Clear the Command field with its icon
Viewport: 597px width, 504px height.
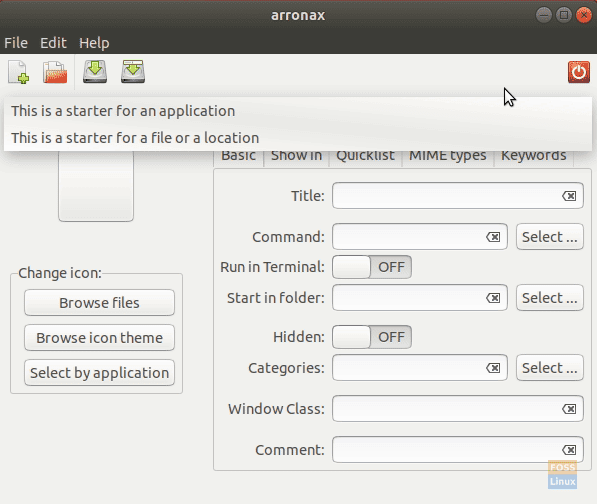pyautogui.click(x=493, y=237)
